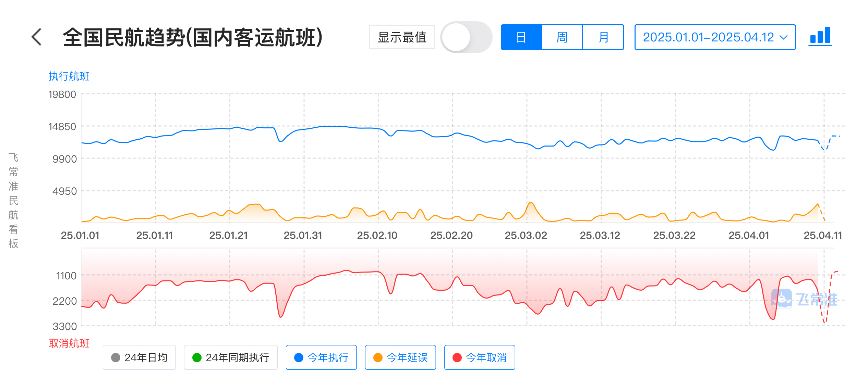868x379 pixels.
Task: Toggle the 今年取消 legend button
Action: [480, 357]
